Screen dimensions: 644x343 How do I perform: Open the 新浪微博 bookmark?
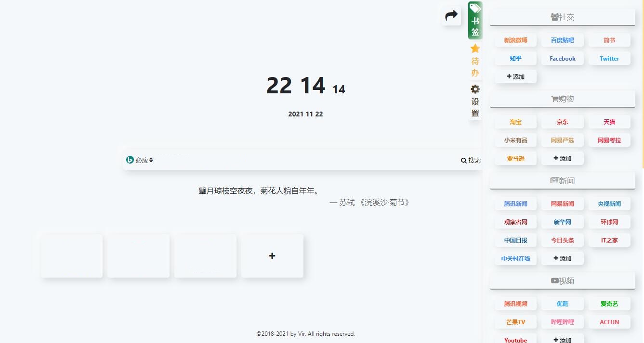coord(515,40)
